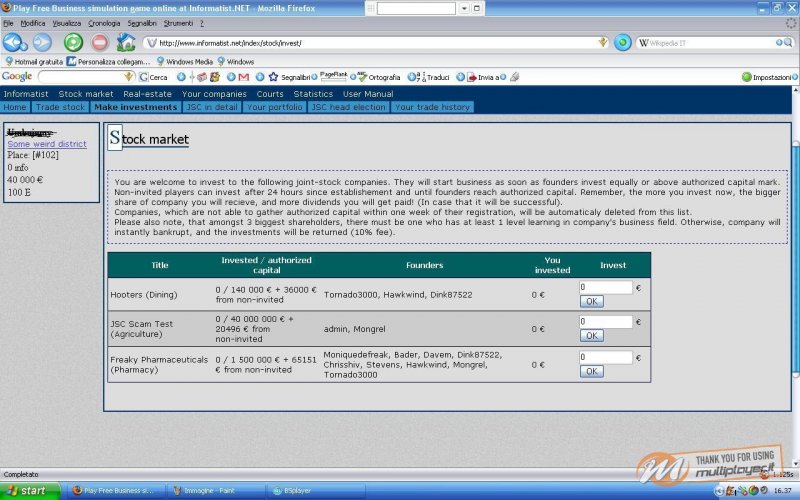Open the Courts site menu

point(270,94)
